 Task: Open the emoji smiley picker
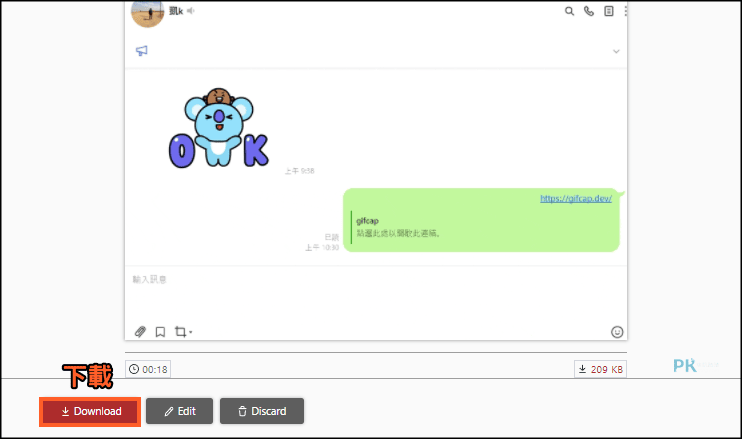617,332
